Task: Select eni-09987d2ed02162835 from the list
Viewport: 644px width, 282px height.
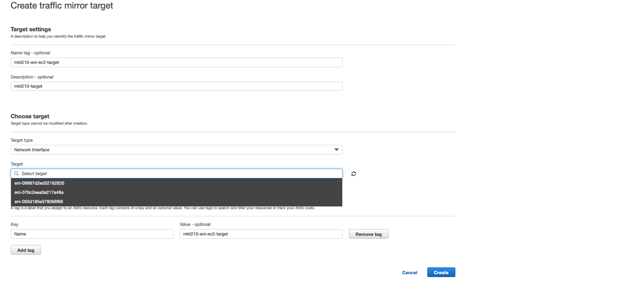Action: (177, 183)
